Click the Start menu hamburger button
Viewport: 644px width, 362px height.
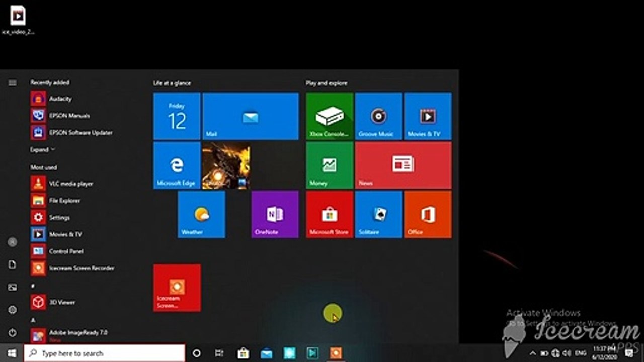point(13,83)
